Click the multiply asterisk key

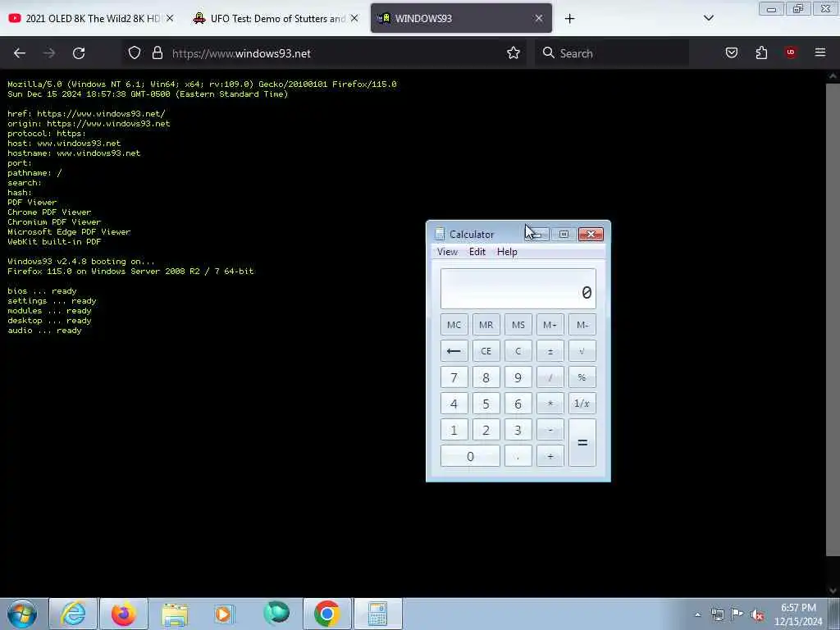point(550,404)
